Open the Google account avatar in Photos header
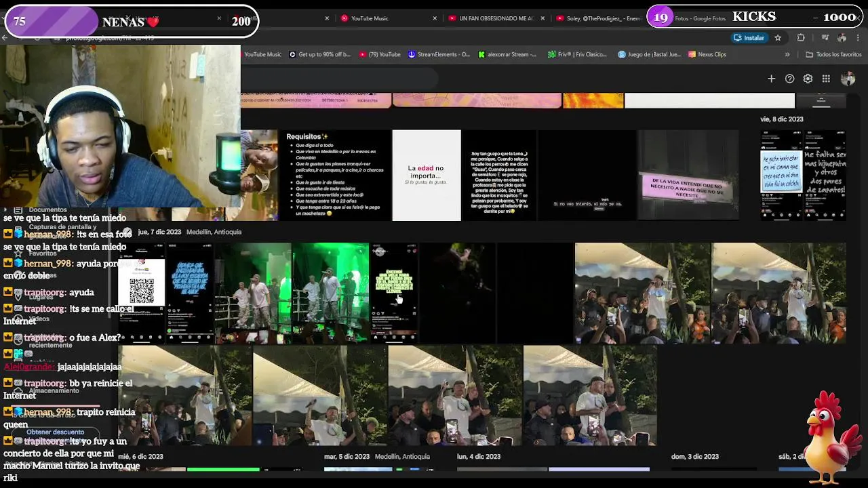This screenshot has height=488, width=868. [847, 79]
